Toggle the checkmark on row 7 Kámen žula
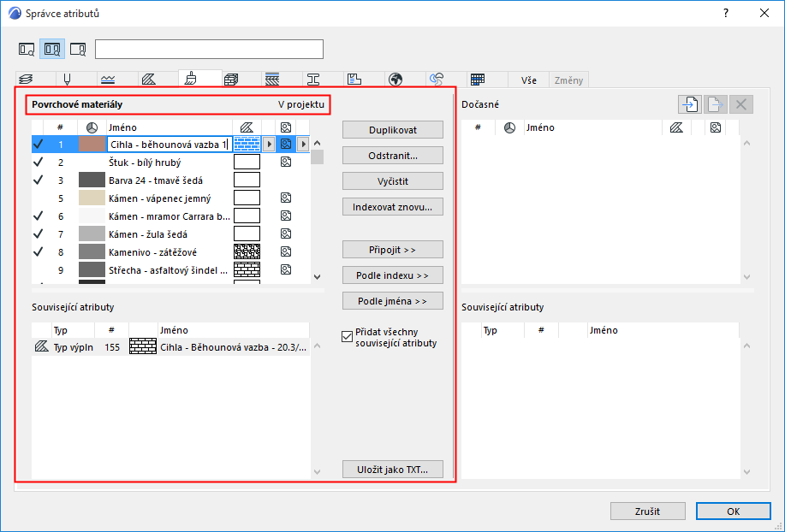 click(38, 234)
